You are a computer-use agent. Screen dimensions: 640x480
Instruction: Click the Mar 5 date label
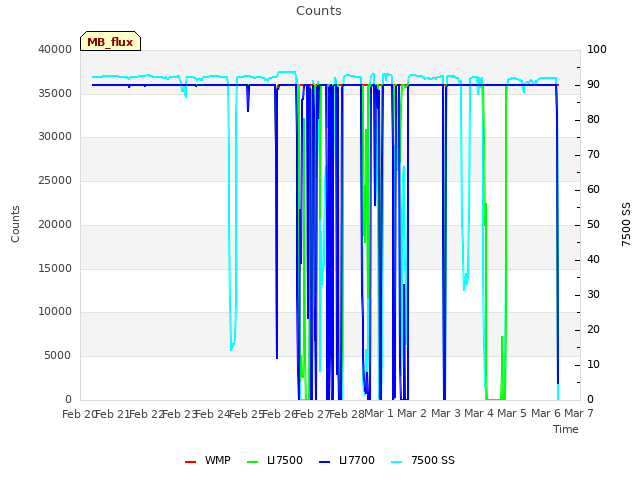point(512,413)
